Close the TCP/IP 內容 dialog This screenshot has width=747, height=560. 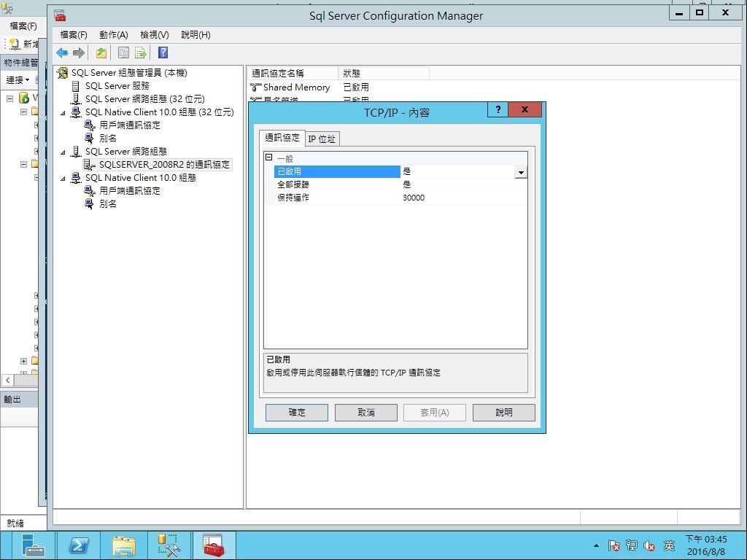click(x=525, y=109)
